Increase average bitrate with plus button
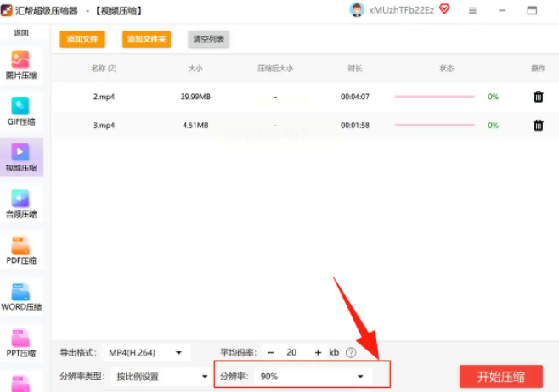Screen dimensions: 559x392 click(x=318, y=352)
